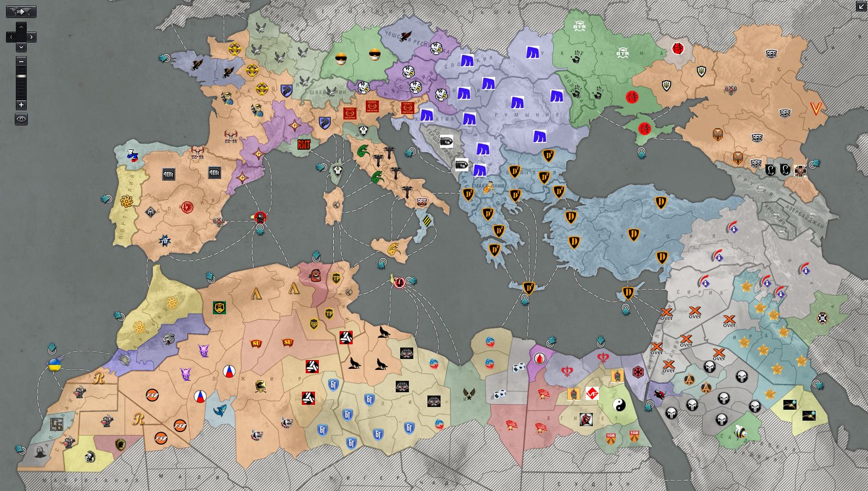Click the golden soldier emblem in Algeria
868x491 pixels.
pyautogui.click(x=260, y=387)
